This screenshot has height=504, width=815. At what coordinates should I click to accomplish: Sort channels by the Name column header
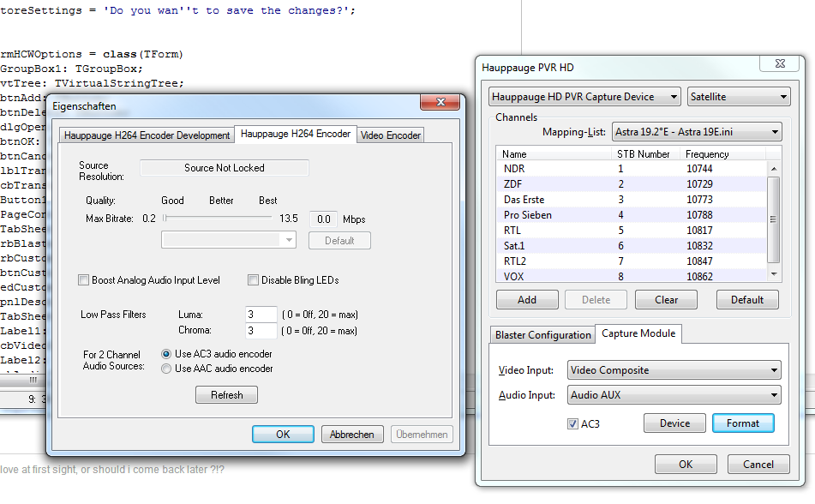point(554,154)
